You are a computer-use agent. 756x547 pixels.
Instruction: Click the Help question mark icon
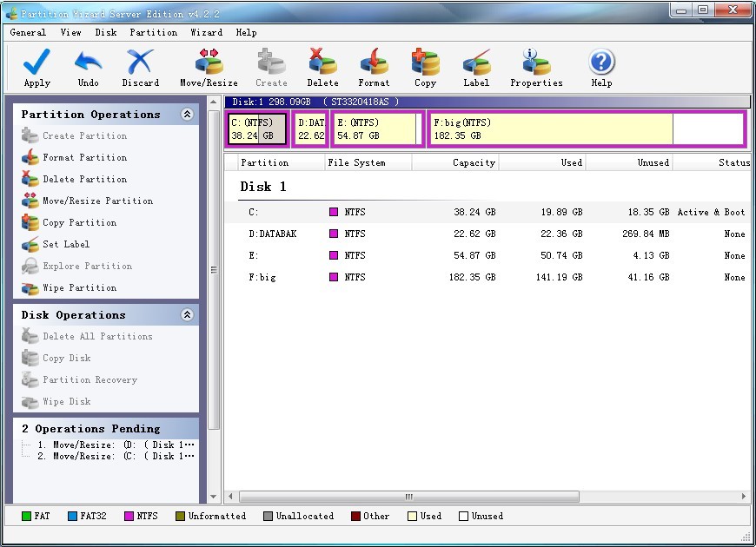tap(601, 62)
